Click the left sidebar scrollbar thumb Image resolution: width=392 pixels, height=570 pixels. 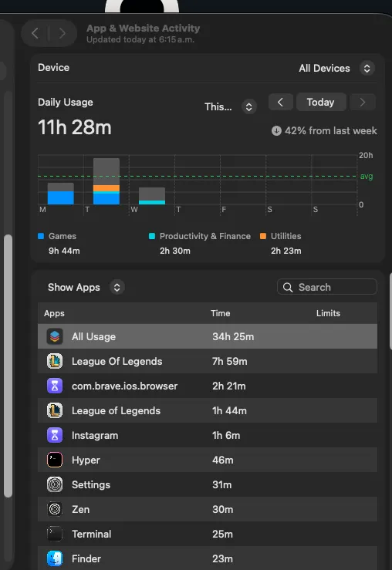tap(8, 366)
